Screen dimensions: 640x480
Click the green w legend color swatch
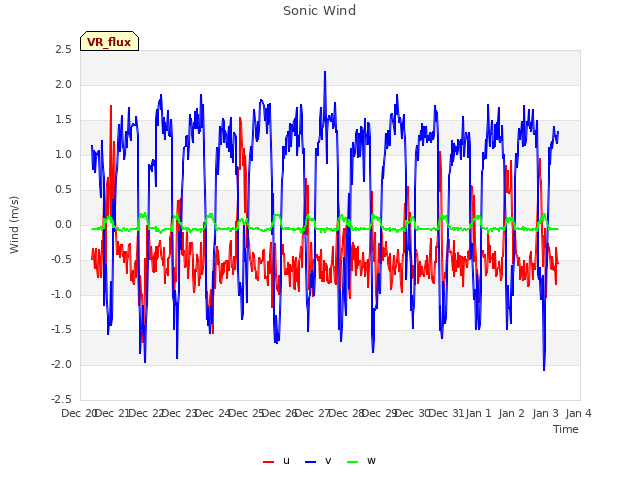point(352,462)
